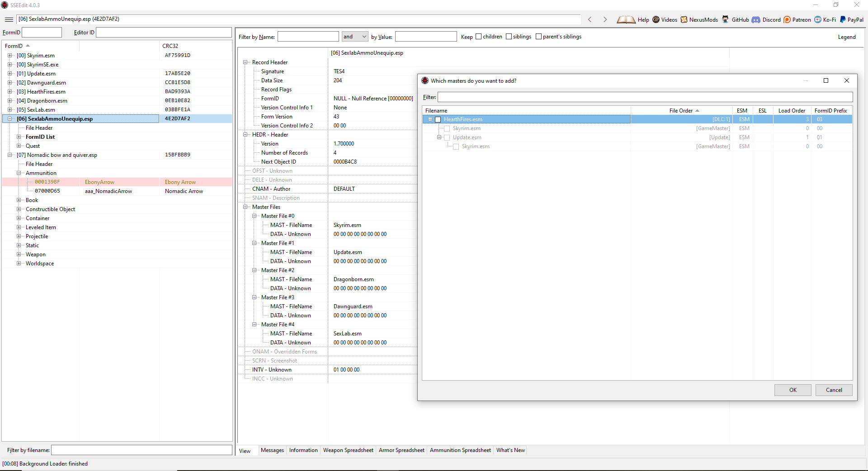The height and width of the screenshot is (471, 868).
Task: Expand the Leveled Item group
Action: 19,227
